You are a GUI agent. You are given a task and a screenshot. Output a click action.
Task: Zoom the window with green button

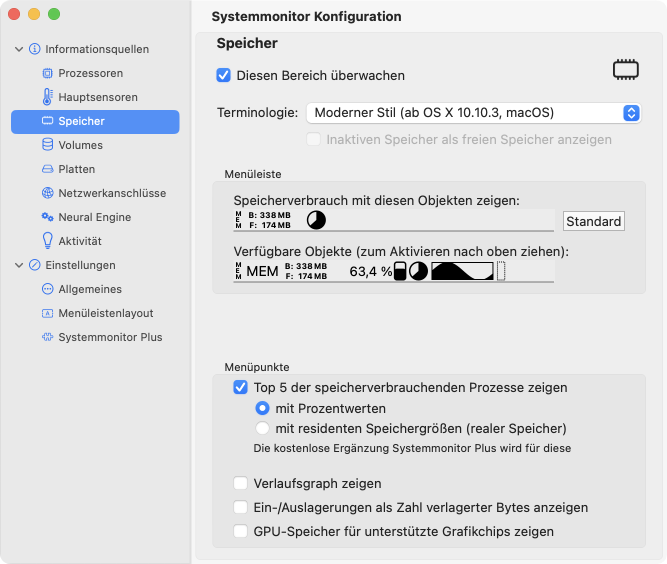coord(54,14)
